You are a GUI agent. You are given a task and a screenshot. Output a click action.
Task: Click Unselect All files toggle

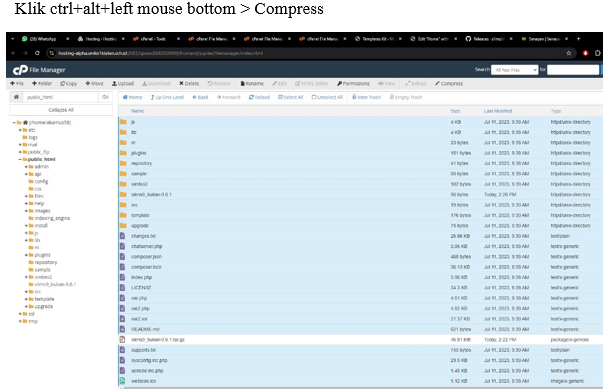pyautogui.click(x=327, y=97)
